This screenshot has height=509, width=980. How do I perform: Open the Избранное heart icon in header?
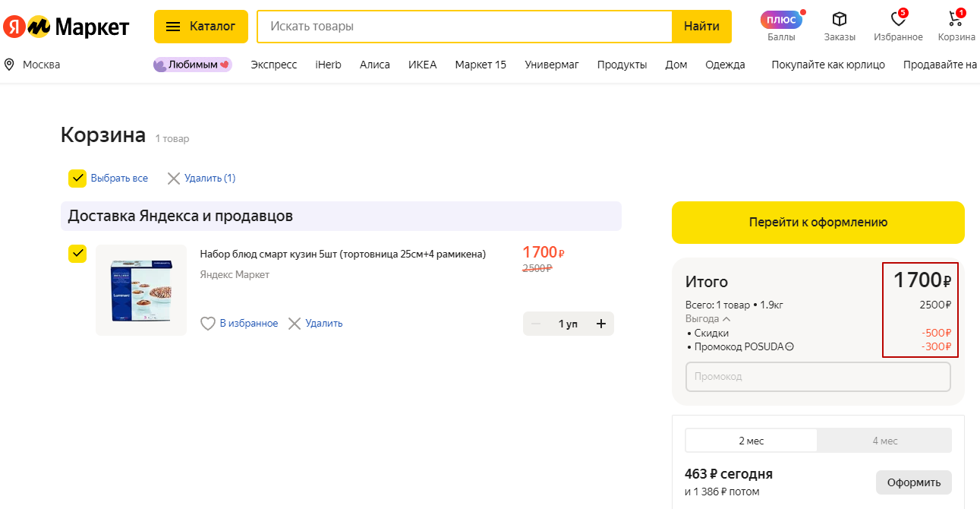(x=898, y=20)
